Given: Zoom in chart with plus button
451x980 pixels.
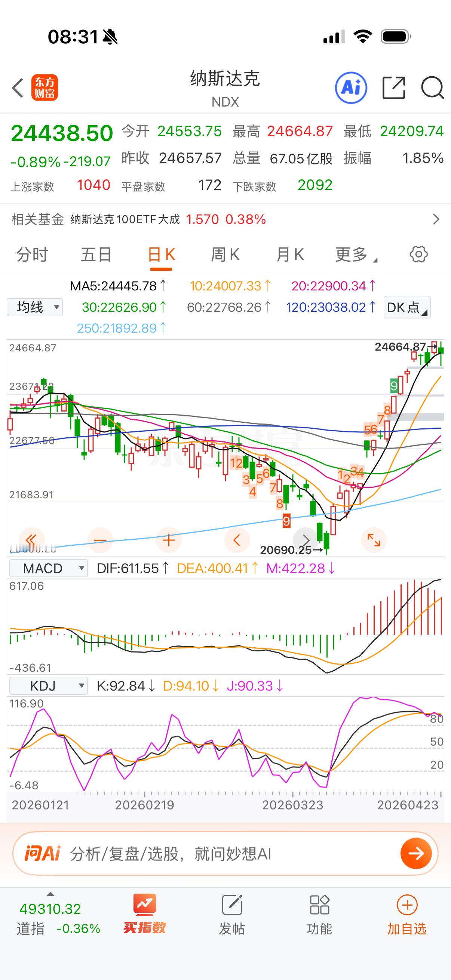Looking at the screenshot, I should [169, 540].
